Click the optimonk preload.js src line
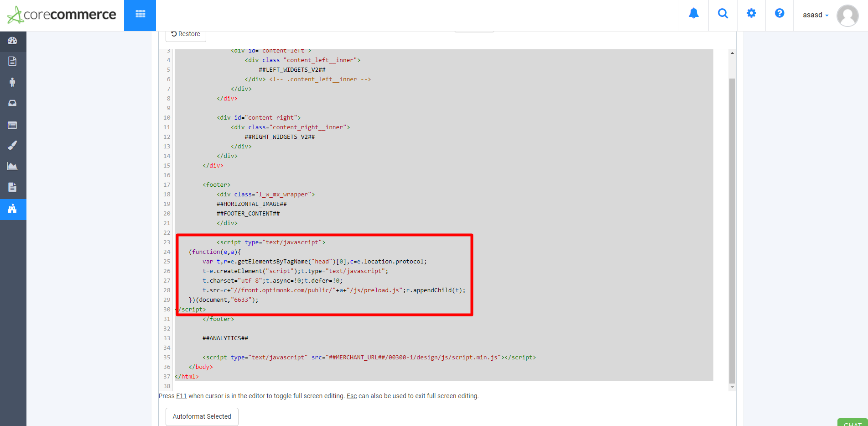Screen dimensions: 868x426 [334, 290]
